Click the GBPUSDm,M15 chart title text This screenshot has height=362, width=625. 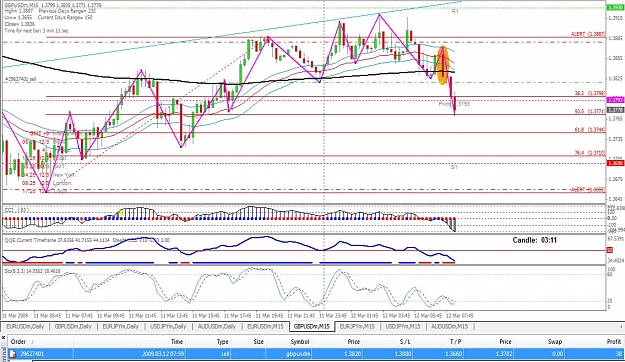click(53, 5)
